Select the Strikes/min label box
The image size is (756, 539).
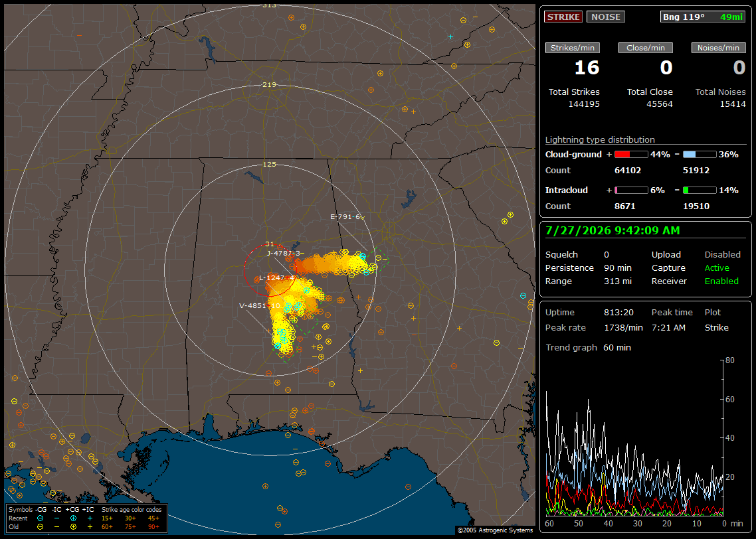point(573,48)
